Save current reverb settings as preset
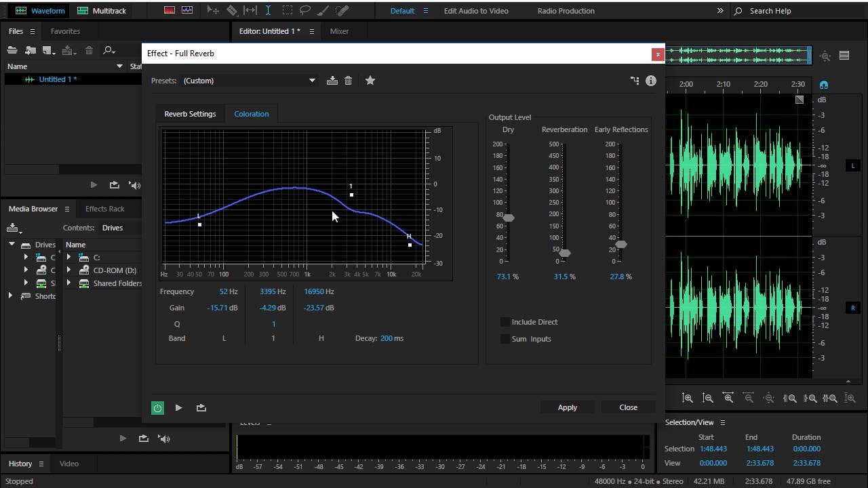This screenshot has width=868, height=488. click(332, 80)
